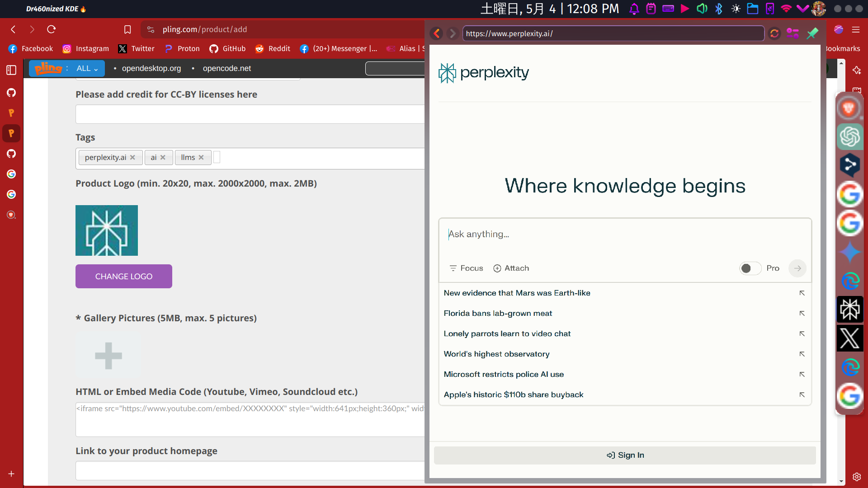Remove the perplexity.ai tag
Viewport: 868px width, 488px height.
tap(132, 157)
